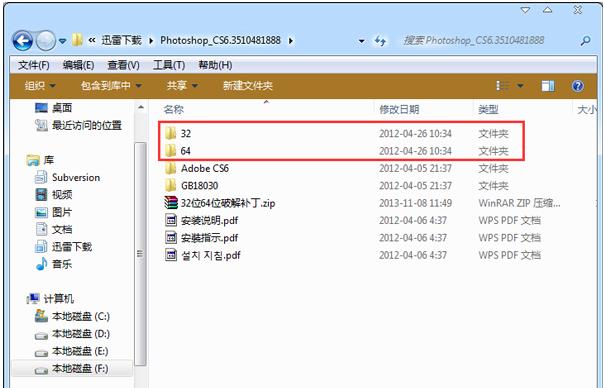Open 本地磁盘 (F:) drive
Screen dimensions: 604x388
(80, 368)
